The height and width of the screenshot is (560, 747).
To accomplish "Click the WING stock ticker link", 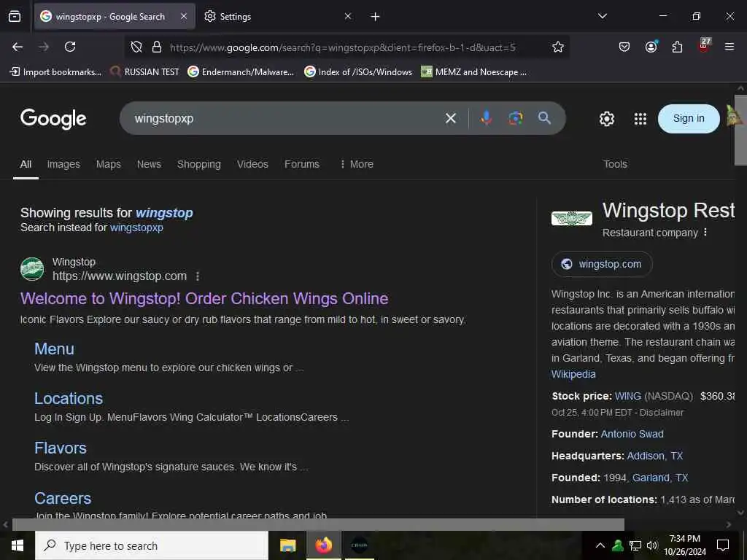I will (x=628, y=396).
